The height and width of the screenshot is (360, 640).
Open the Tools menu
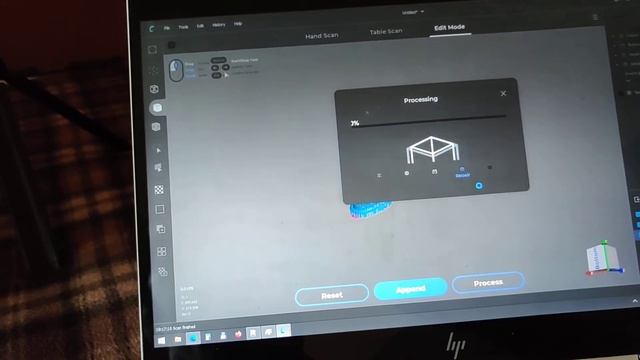coord(183,27)
